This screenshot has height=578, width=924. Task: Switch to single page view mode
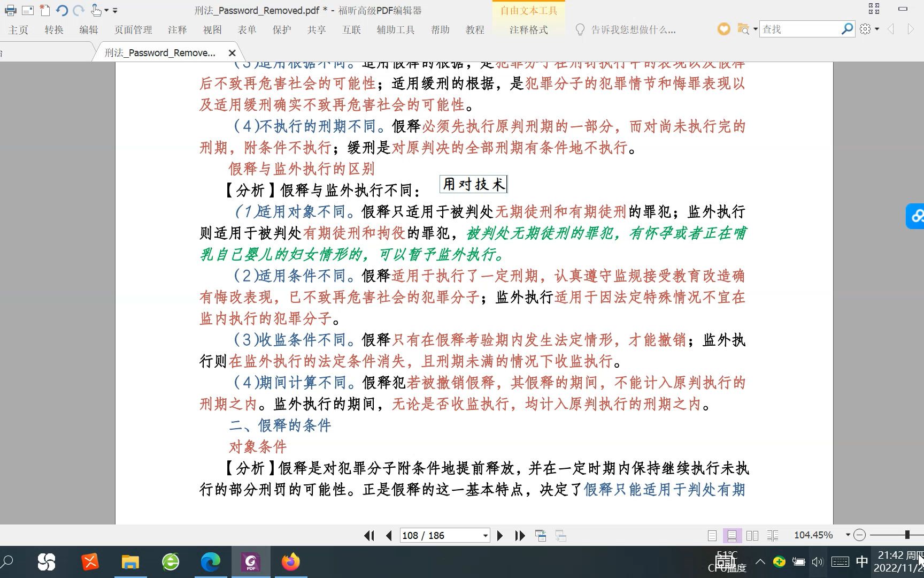coord(712,536)
